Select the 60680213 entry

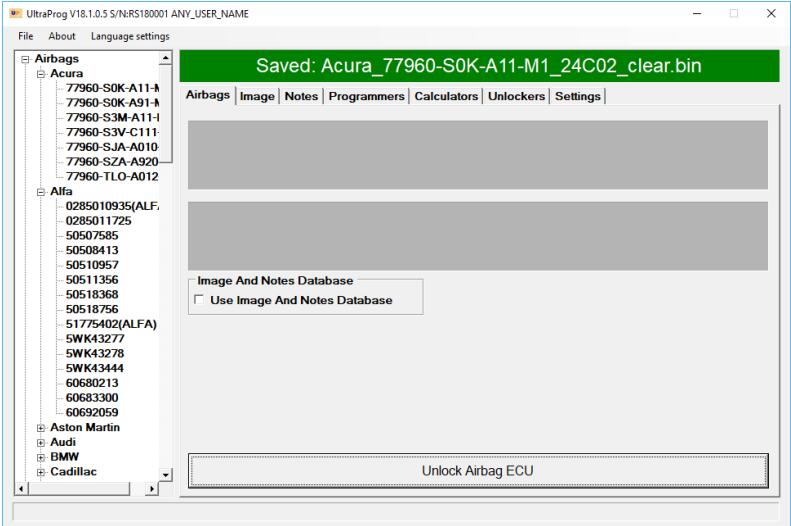point(92,383)
